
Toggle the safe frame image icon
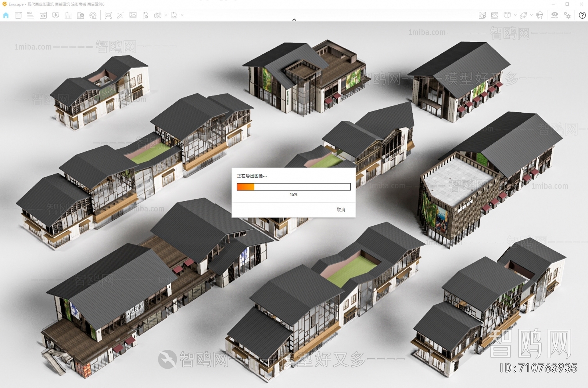[x=495, y=15]
